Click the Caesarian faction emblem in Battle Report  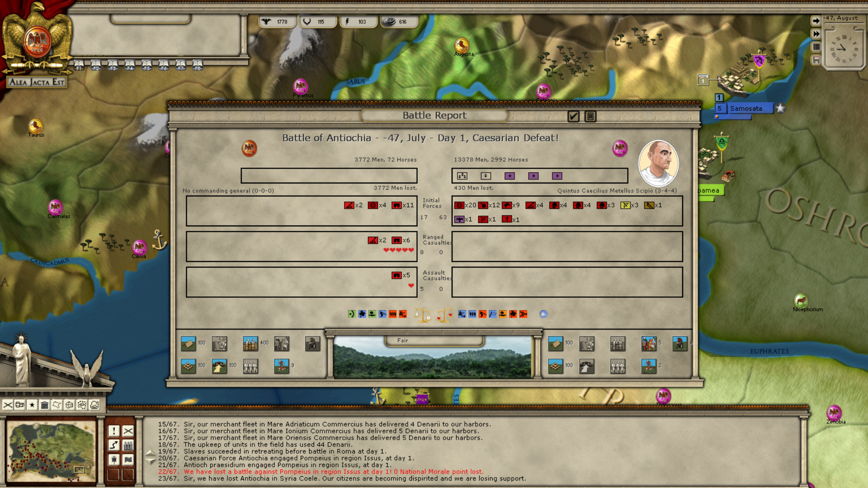tap(249, 148)
